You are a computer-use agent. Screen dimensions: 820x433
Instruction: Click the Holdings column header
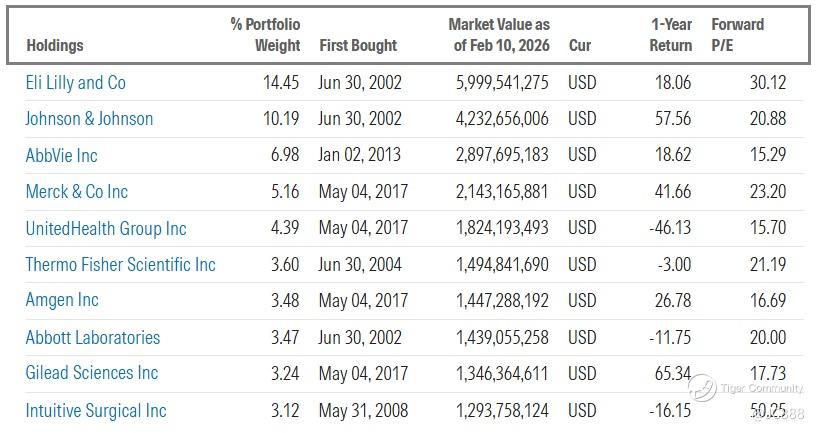(x=54, y=45)
